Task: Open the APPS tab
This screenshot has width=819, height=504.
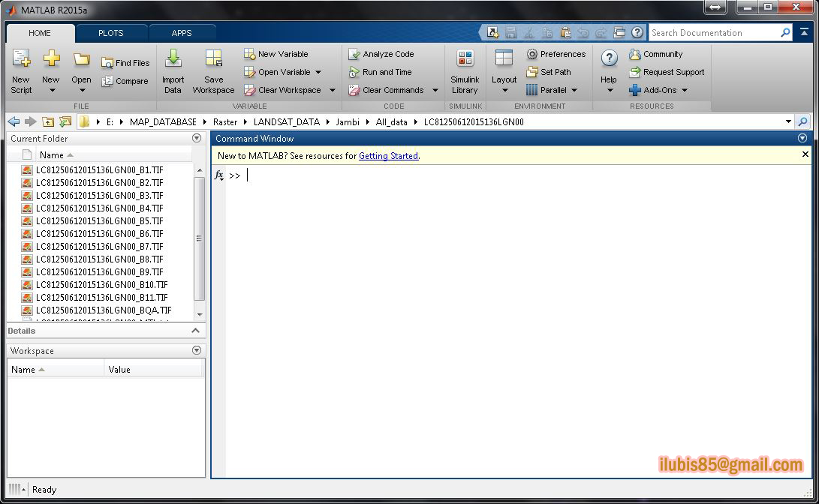Action: point(182,32)
